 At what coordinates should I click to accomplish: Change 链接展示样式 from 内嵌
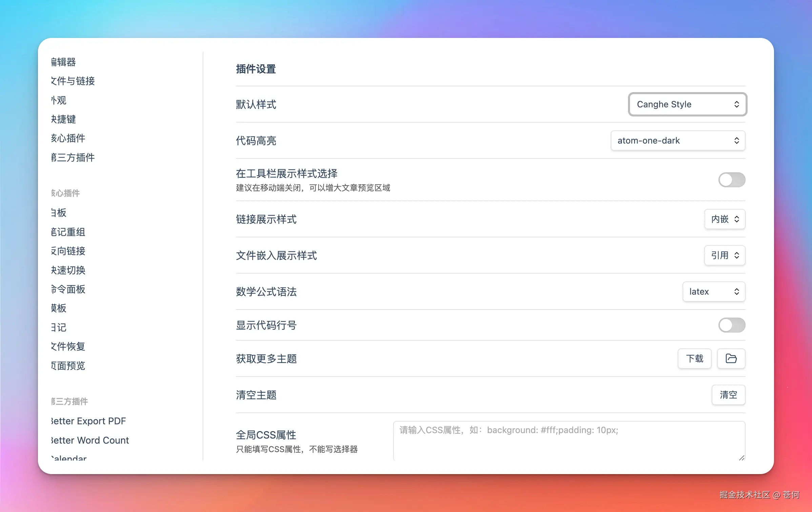(725, 219)
